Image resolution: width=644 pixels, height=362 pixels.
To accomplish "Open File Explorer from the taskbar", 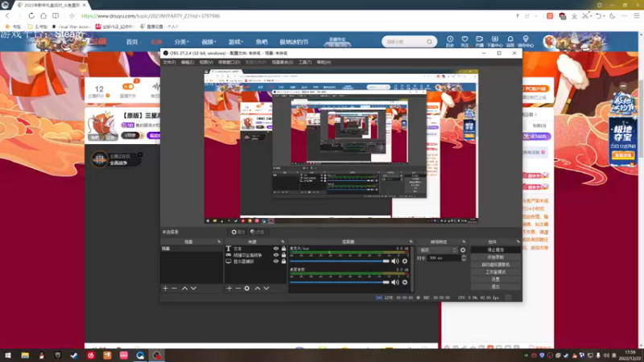I will coord(25,356).
